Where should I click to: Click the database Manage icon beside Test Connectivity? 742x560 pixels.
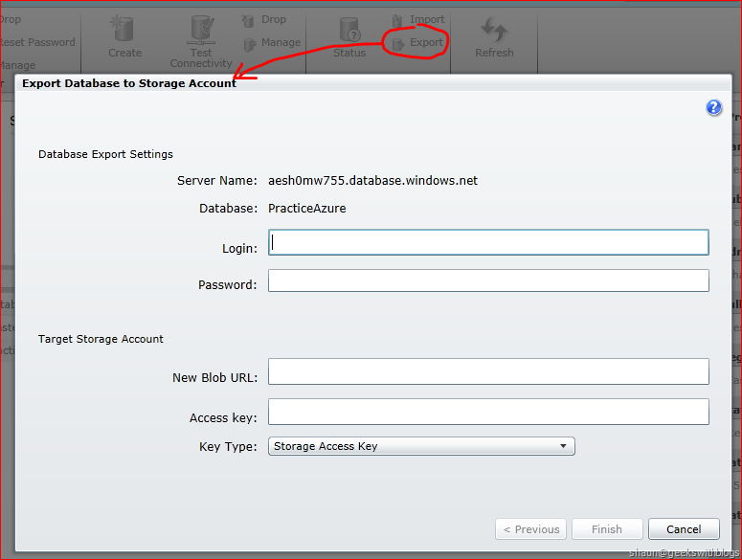click(249, 44)
